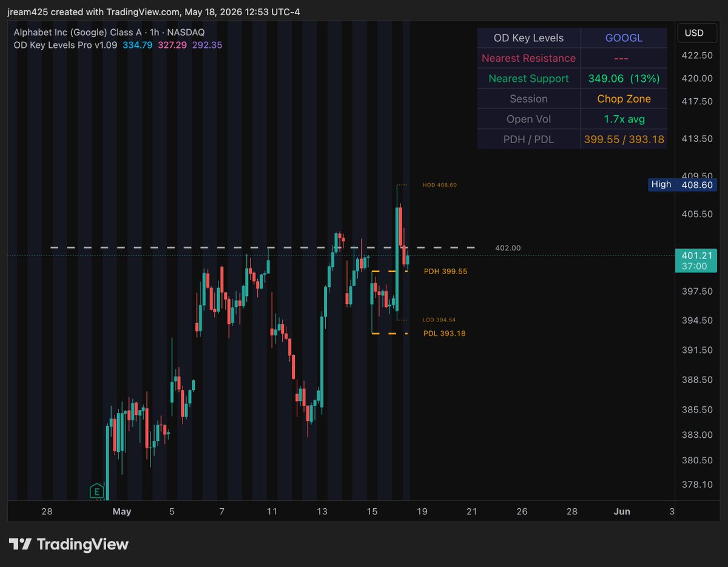Screen dimensions: 728x567
Task: Click the 399.55 / 393.18 table value
Action: tap(624, 139)
